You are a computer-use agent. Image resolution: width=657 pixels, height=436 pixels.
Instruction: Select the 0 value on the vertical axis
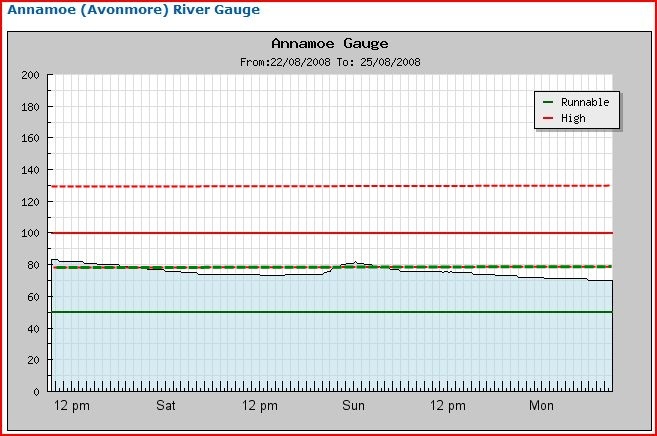(36, 391)
